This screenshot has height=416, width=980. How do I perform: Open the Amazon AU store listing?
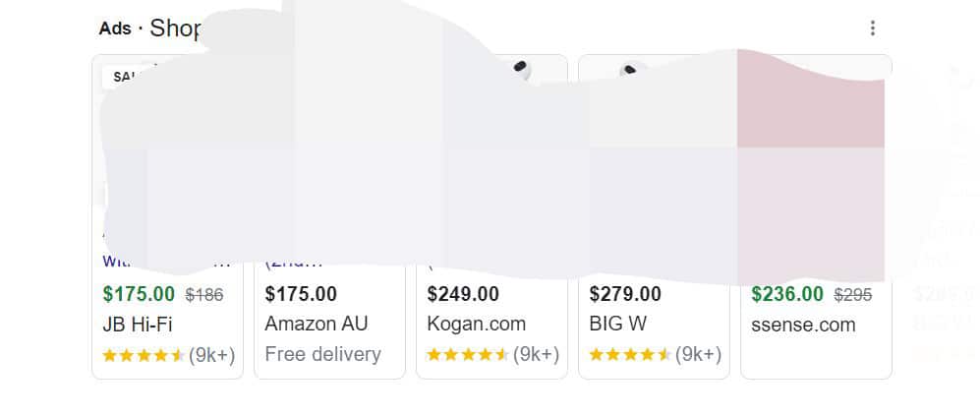pos(314,325)
